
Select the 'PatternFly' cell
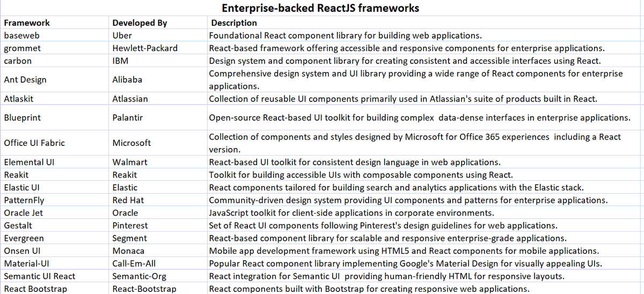click(x=55, y=200)
